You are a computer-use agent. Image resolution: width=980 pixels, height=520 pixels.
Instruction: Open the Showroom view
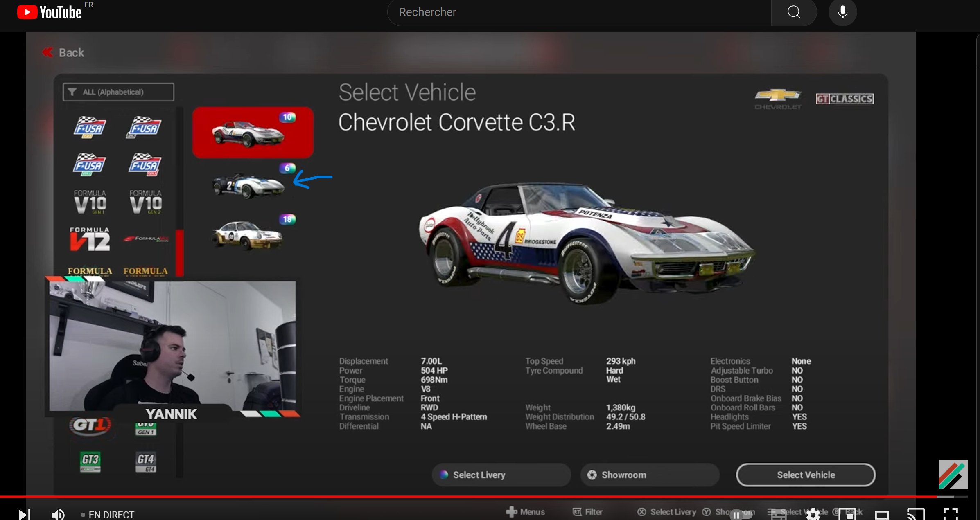650,475
